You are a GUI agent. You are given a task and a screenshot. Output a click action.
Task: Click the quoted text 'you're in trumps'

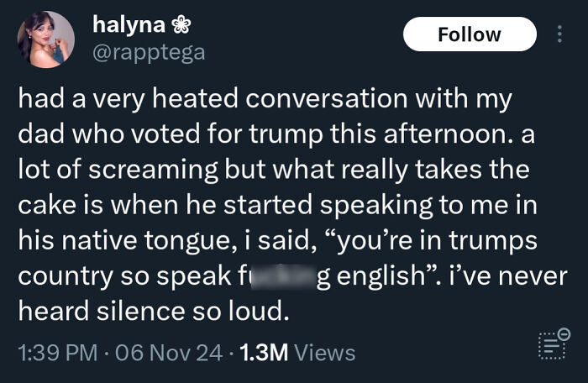click(438, 241)
